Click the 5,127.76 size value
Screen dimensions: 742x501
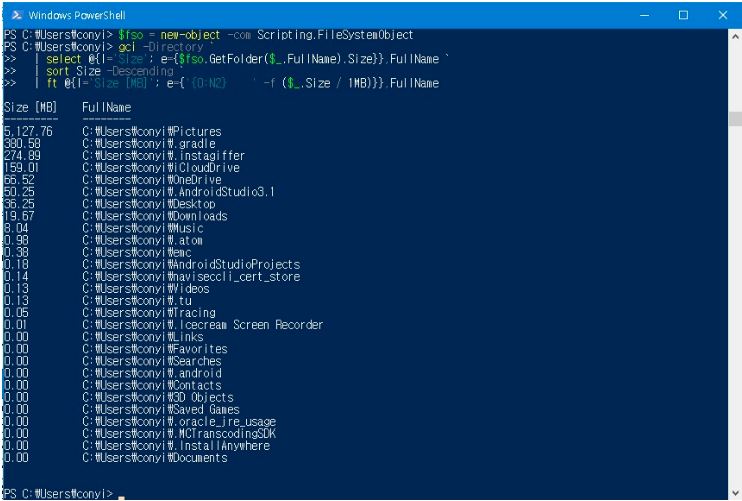point(28,131)
